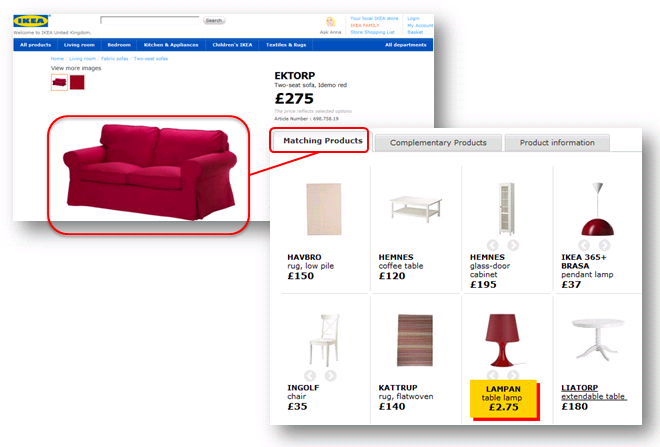Show next HEMNES glass-door cabinet image
660x447 pixels.
click(513, 245)
